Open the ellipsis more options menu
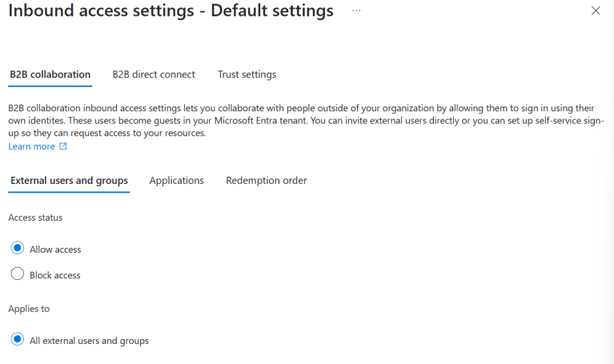Image resolution: width=614 pixels, height=364 pixels. coord(356,10)
